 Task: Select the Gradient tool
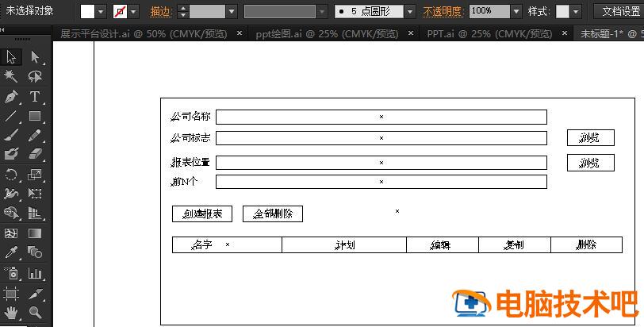pyautogui.click(x=35, y=233)
